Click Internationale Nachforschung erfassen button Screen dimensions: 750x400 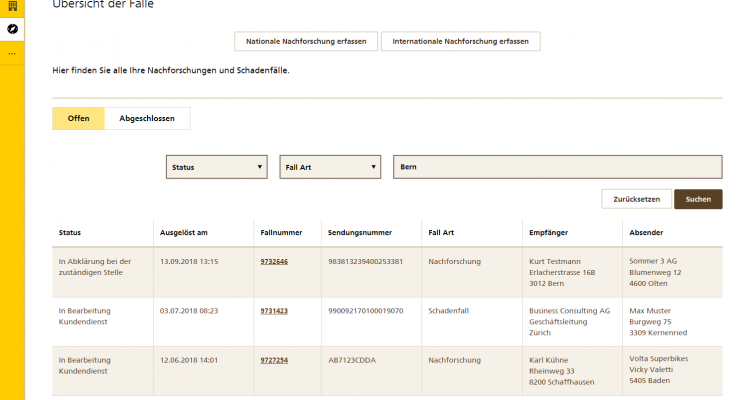[461, 41]
